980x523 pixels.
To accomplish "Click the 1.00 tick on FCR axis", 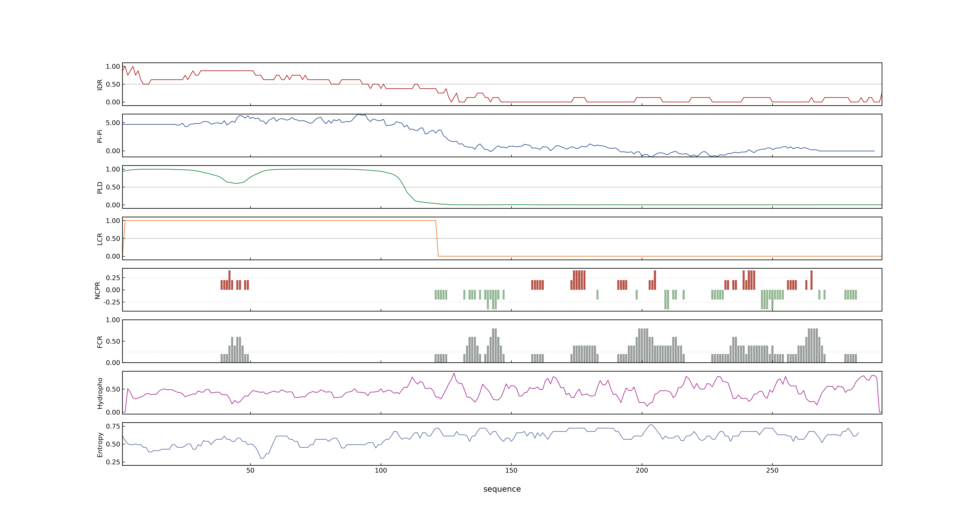I will click(113, 320).
